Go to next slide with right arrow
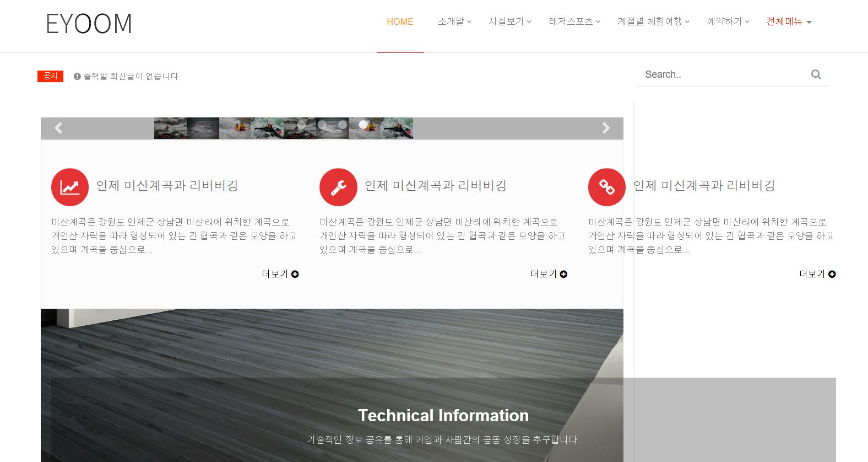The width and height of the screenshot is (868, 462). click(606, 128)
